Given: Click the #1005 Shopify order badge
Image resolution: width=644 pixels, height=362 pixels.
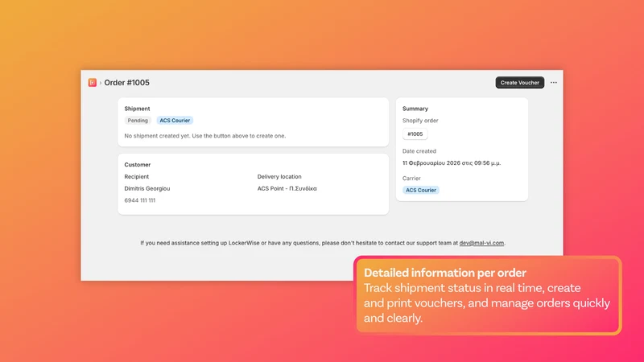Looking at the screenshot, I should [x=415, y=134].
